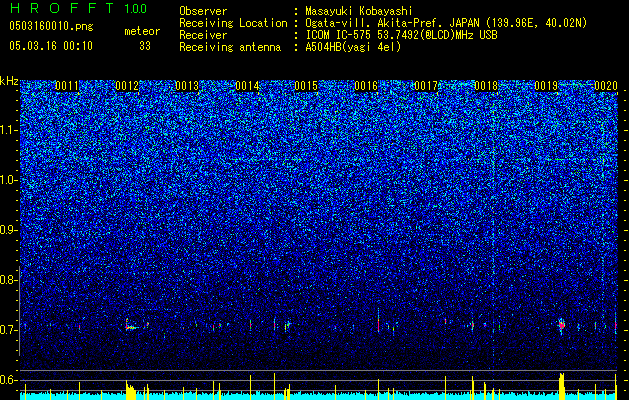Viewport: 629px width, 400px height.
Task: Click the 0015 time marker
Action: (x=306, y=86)
